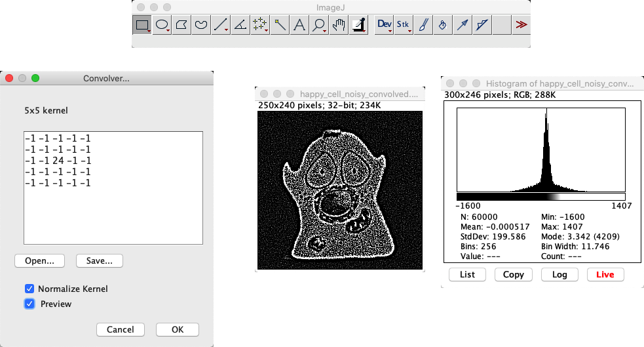
Task: Select the Freehand selection tool
Action: 201,25
